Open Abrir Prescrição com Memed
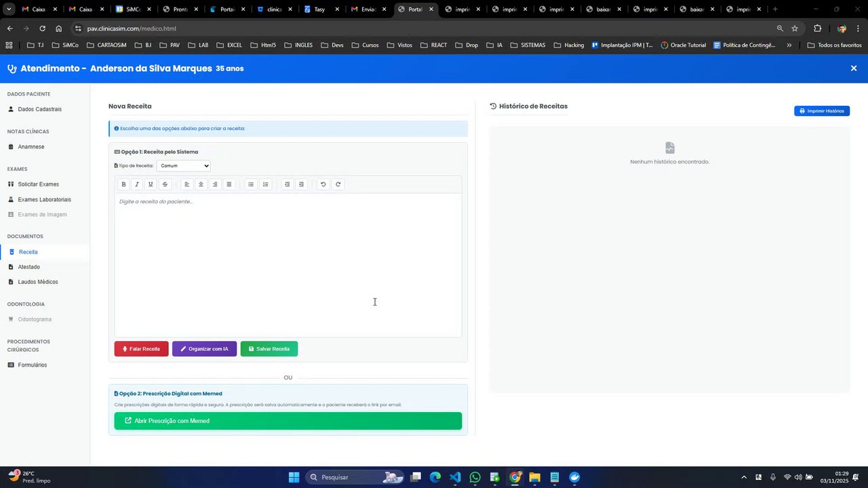868x488 pixels. [288, 421]
